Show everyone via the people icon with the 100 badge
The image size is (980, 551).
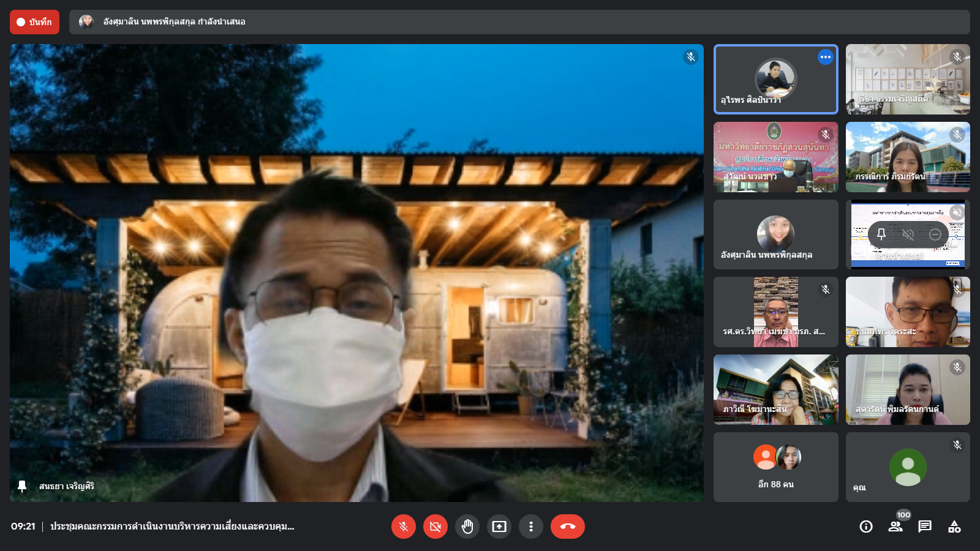895,527
